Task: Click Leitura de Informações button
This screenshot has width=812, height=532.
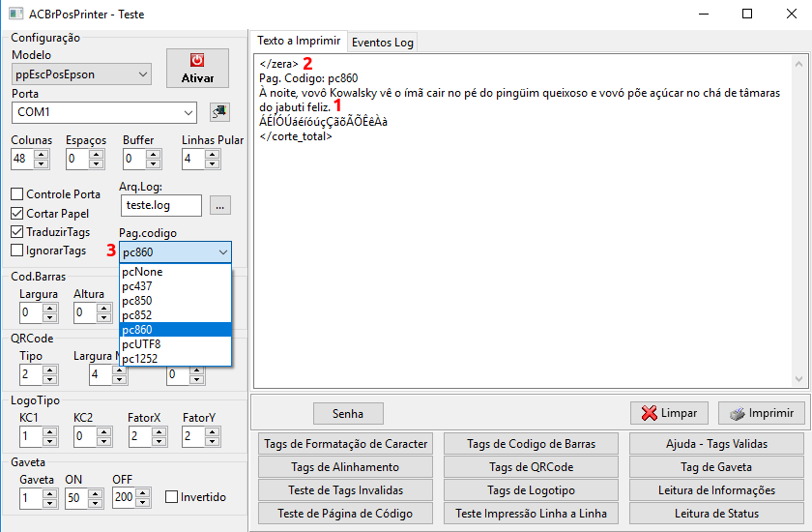Action: pyautogui.click(x=716, y=490)
